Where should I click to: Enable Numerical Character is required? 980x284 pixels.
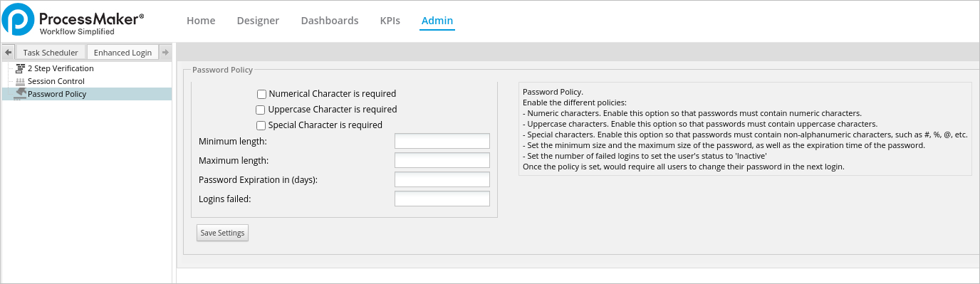[261, 94]
